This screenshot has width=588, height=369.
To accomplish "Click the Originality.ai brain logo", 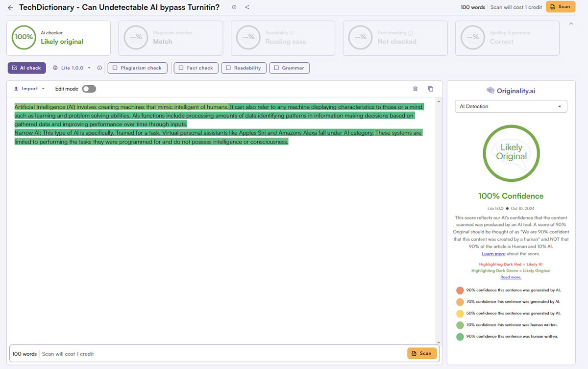I will click(x=490, y=90).
